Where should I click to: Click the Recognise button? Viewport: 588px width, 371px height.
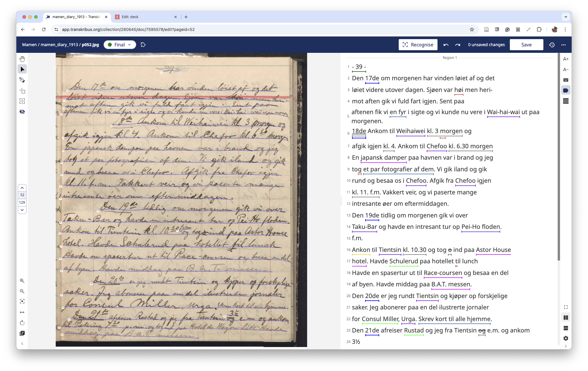coord(418,45)
